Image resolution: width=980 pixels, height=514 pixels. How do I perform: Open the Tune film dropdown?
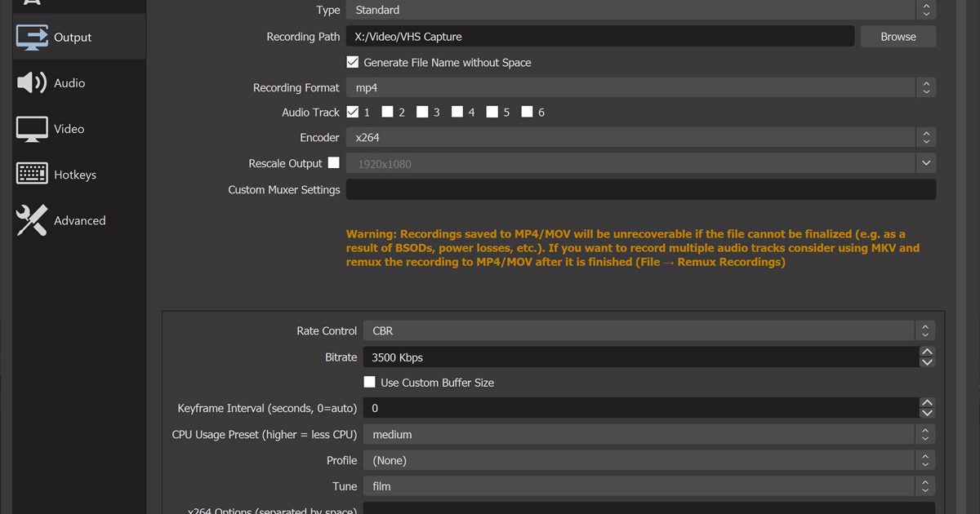point(648,486)
